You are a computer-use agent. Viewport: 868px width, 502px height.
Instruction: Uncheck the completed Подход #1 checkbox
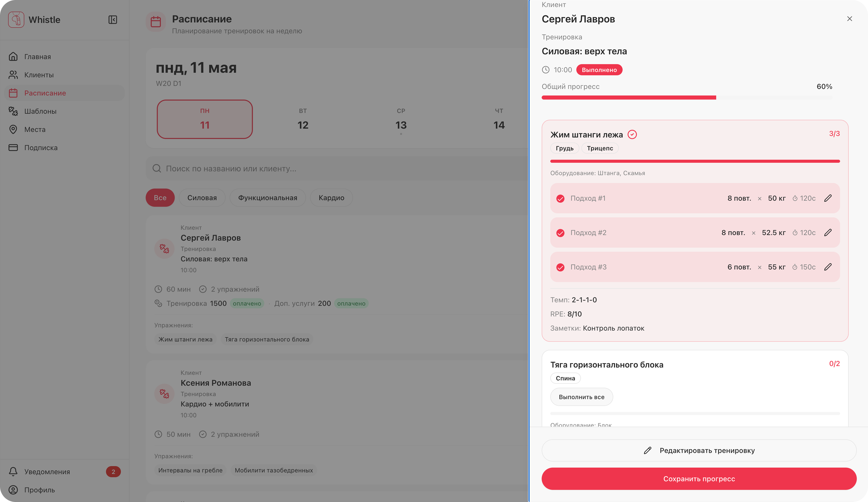(560, 199)
